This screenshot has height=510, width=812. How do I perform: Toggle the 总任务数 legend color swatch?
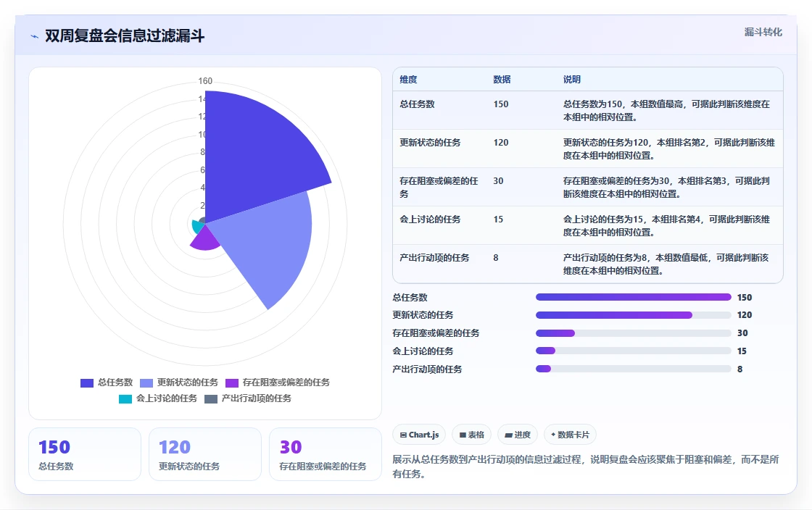point(87,382)
